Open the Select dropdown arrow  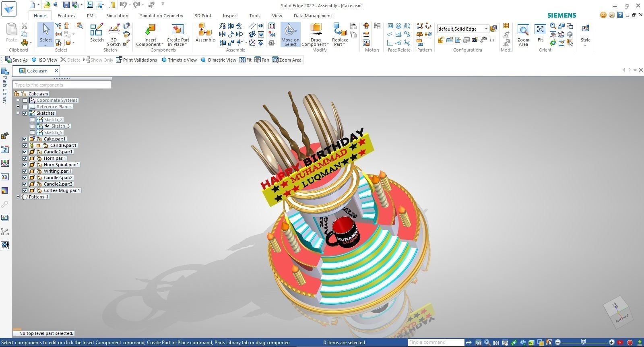pos(46,45)
